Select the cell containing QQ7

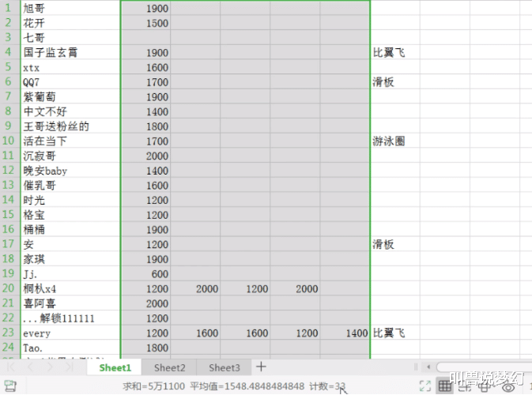click(70, 81)
